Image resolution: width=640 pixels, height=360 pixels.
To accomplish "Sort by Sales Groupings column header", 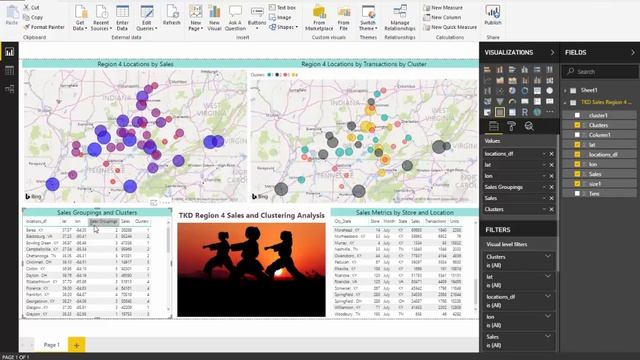I will tap(103, 221).
